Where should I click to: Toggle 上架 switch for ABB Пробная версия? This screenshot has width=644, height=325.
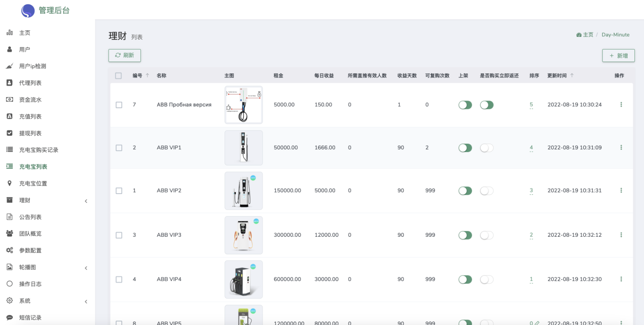(465, 105)
